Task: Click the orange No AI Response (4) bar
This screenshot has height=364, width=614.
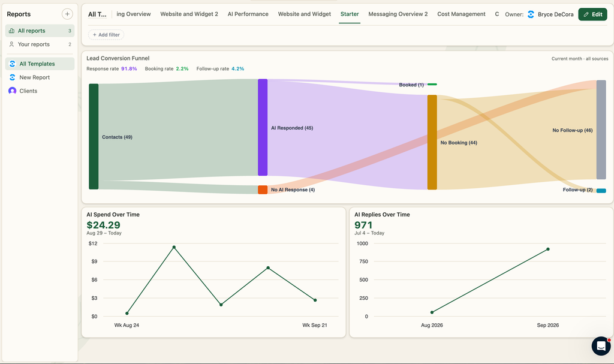Action: tap(263, 189)
